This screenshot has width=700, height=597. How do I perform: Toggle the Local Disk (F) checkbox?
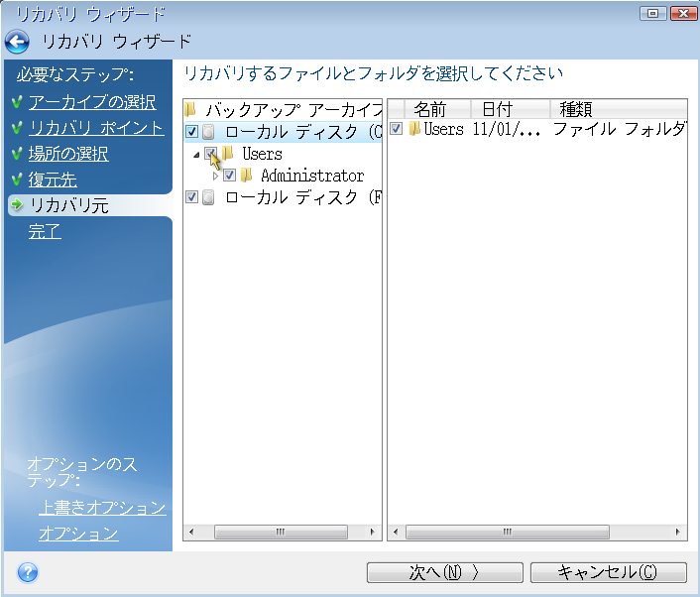point(191,197)
